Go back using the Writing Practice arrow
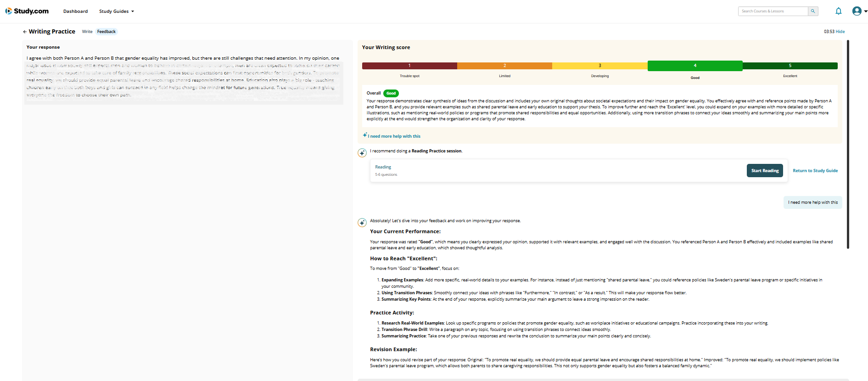Image resolution: width=868 pixels, height=381 pixels. [x=25, y=32]
